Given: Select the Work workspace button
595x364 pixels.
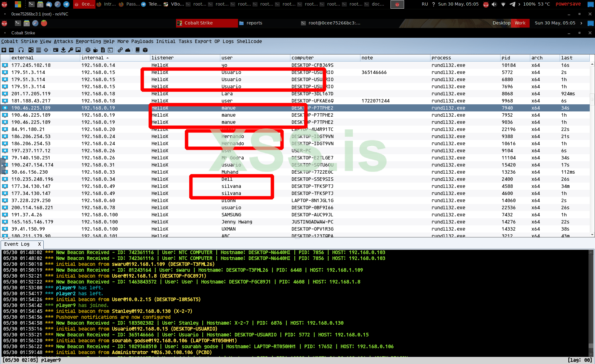Looking at the screenshot, I should coord(520,23).
